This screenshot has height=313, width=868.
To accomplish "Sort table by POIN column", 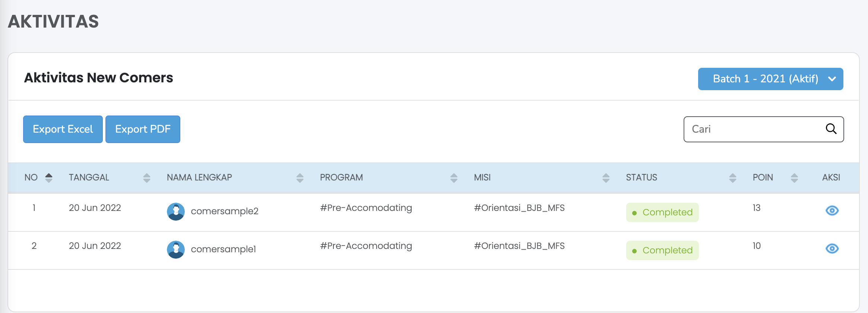I will [x=794, y=178].
